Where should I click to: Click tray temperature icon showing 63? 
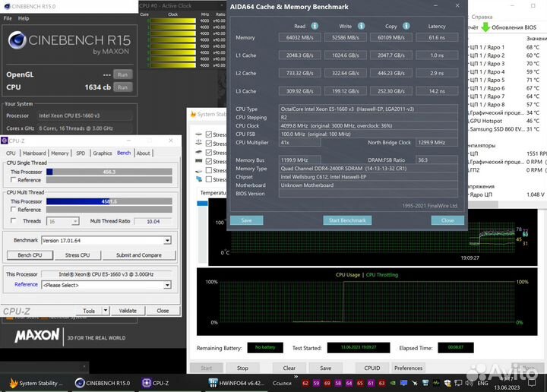click(x=381, y=383)
